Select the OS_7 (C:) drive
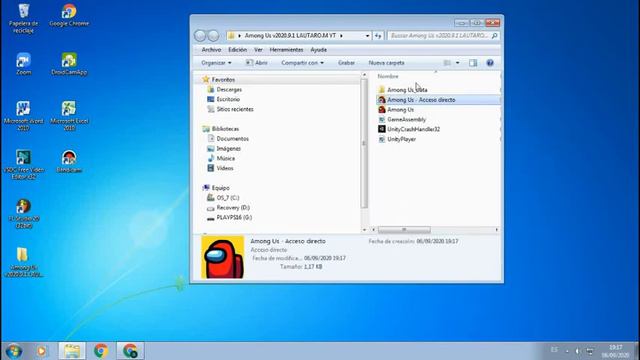 pos(223,198)
